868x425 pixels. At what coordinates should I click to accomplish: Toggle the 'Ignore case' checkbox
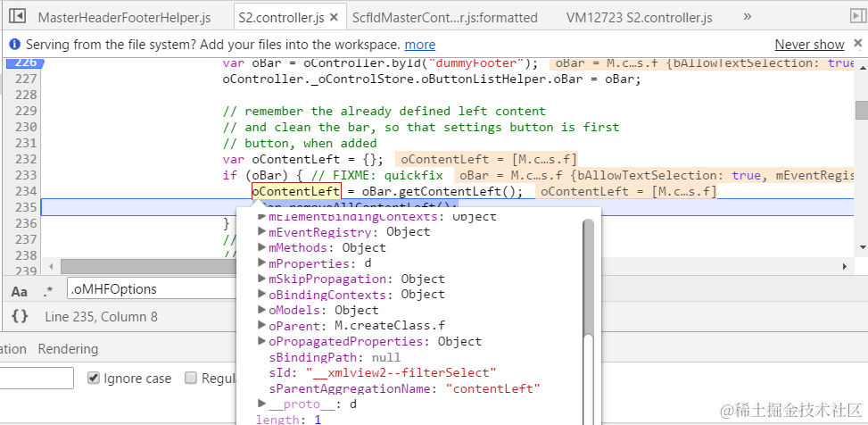pos(94,378)
